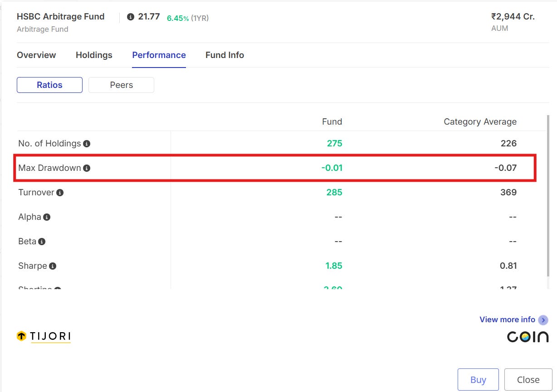557x392 pixels.
Task: Click category turnover value 369
Action: coord(508,193)
